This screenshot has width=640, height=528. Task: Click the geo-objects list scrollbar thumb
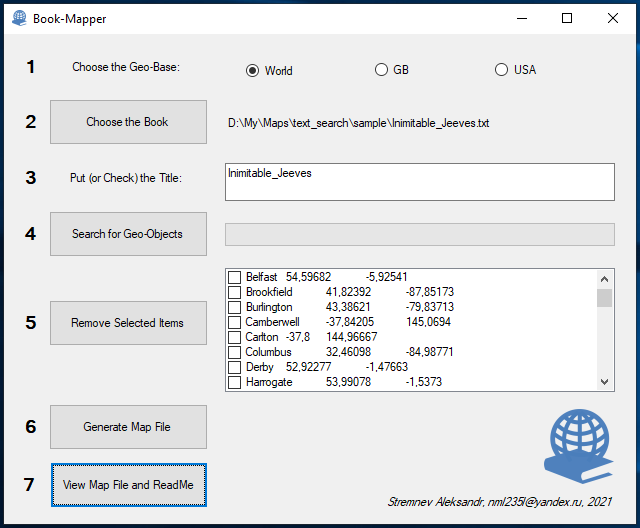(x=604, y=298)
